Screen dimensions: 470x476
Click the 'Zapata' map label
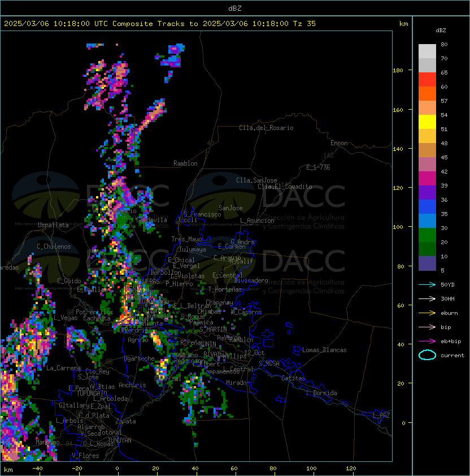(x=125, y=421)
